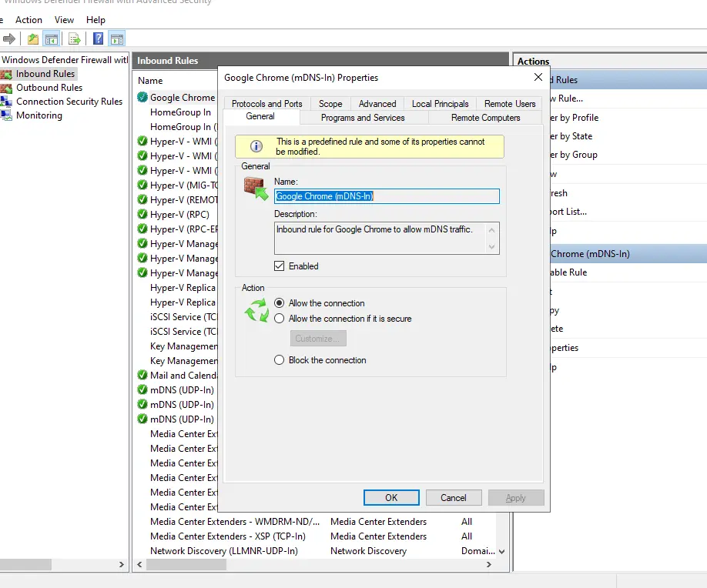This screenshot has height=588, width=707.
Task: Switch to the Local Principals tab
Action: (440, 104)
